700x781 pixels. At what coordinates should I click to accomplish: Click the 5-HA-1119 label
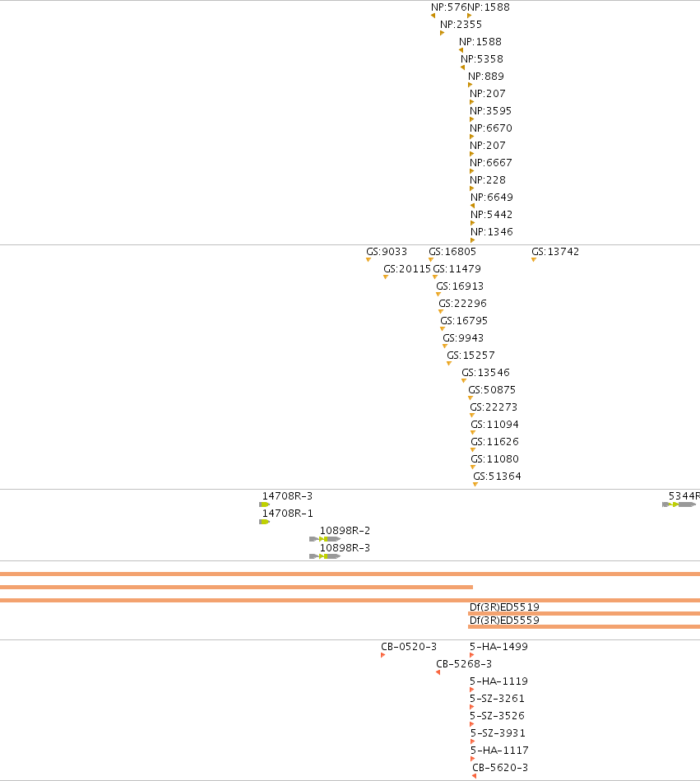pos(498,681)
